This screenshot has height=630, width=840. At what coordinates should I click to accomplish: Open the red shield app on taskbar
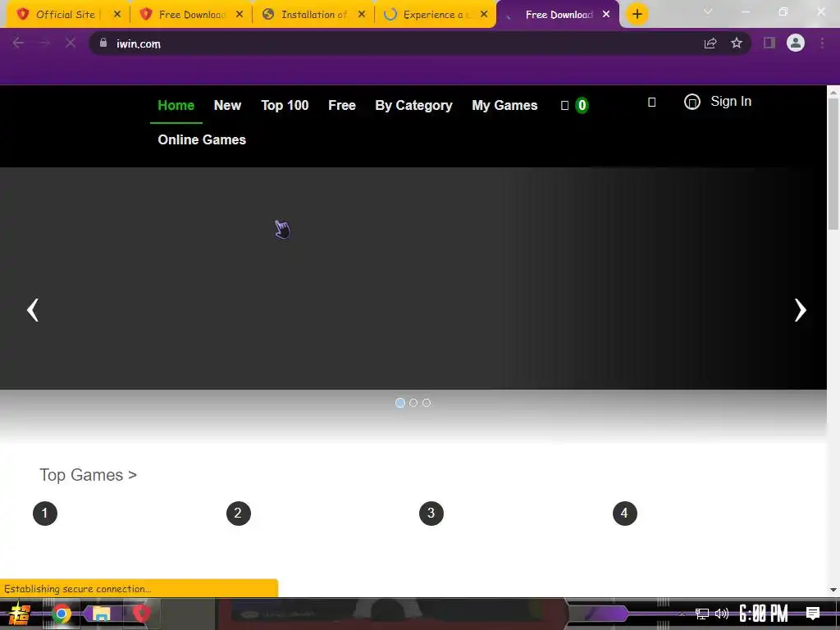tap(141, 614)
